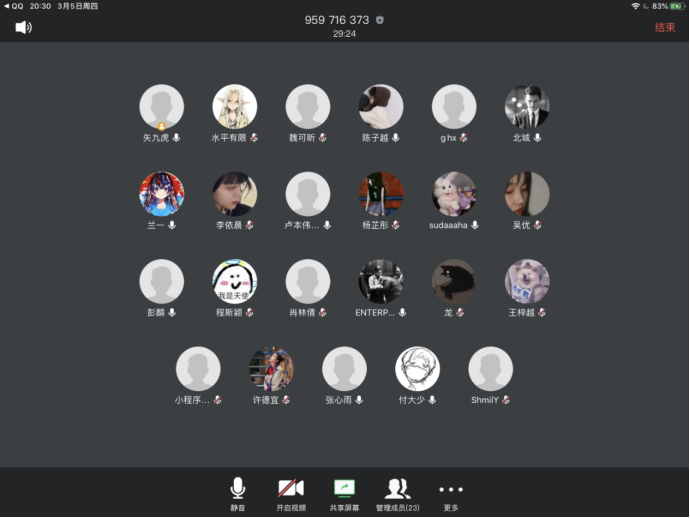Viewport: 690px width, 518px height.
Task: Toggle the speaker icon in top-left corner
Action: point(23,27)
